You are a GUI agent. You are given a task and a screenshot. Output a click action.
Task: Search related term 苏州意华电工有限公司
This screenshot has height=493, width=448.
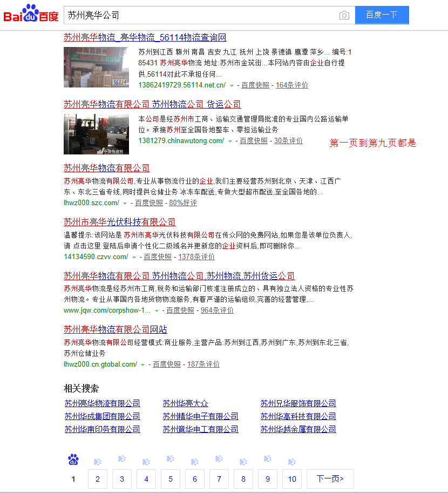point(201,429)
